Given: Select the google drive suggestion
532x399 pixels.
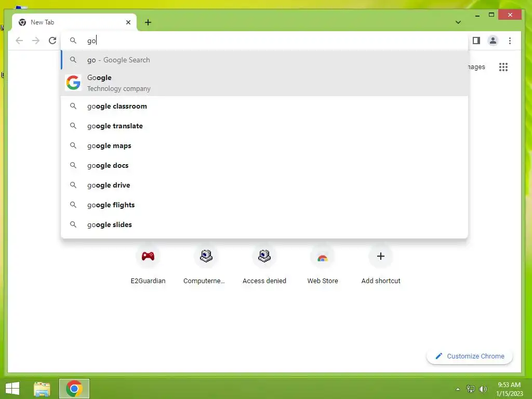Looking at the screenshot, I should coord(264,185).
